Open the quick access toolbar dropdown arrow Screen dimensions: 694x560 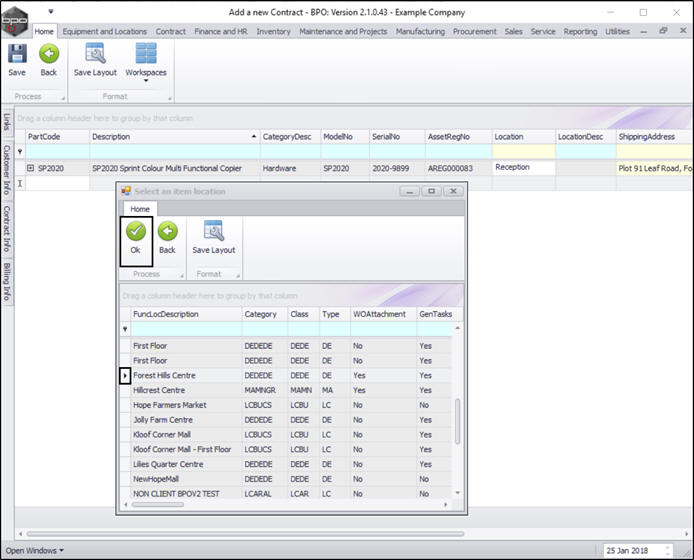click(x=50, y=12)
